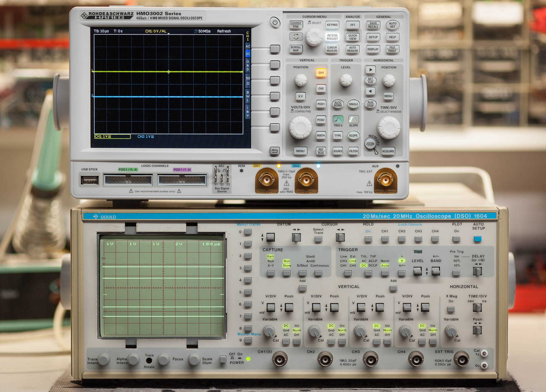Open the FFT analysis button
This screenshot has width=546, height=392.
353,25
